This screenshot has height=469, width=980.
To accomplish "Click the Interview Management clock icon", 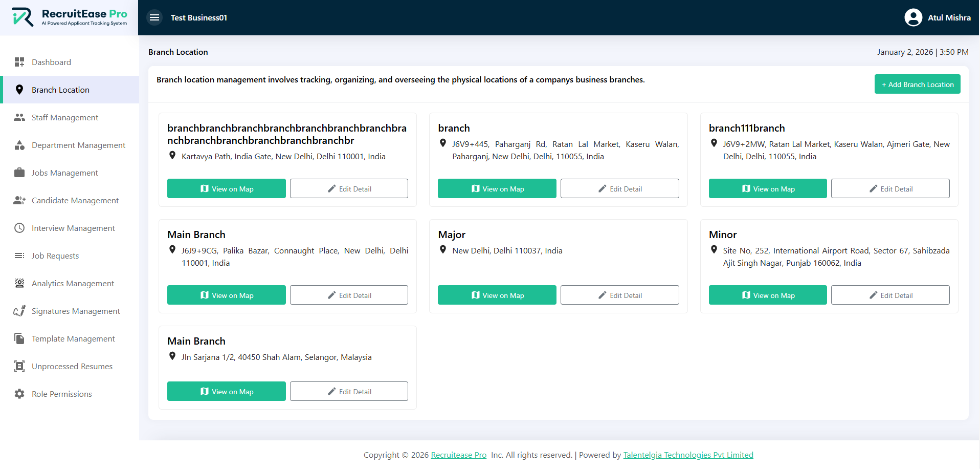I will (x=19, y=228).
